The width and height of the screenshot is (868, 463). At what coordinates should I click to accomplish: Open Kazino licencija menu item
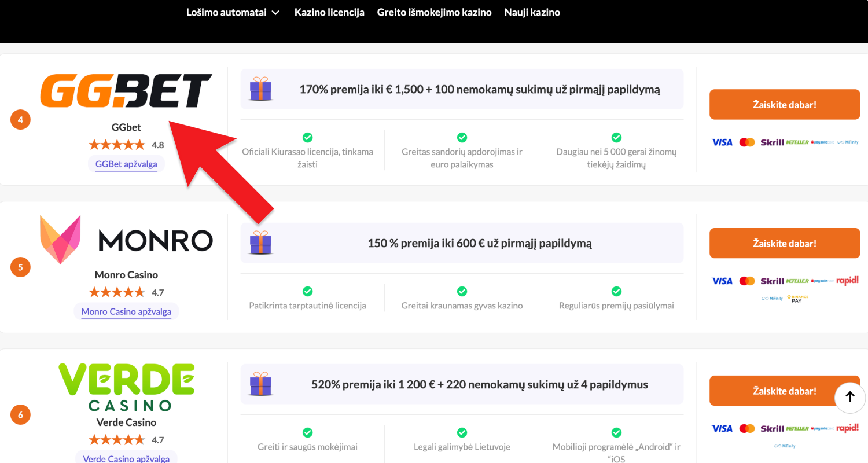[329, 12]
